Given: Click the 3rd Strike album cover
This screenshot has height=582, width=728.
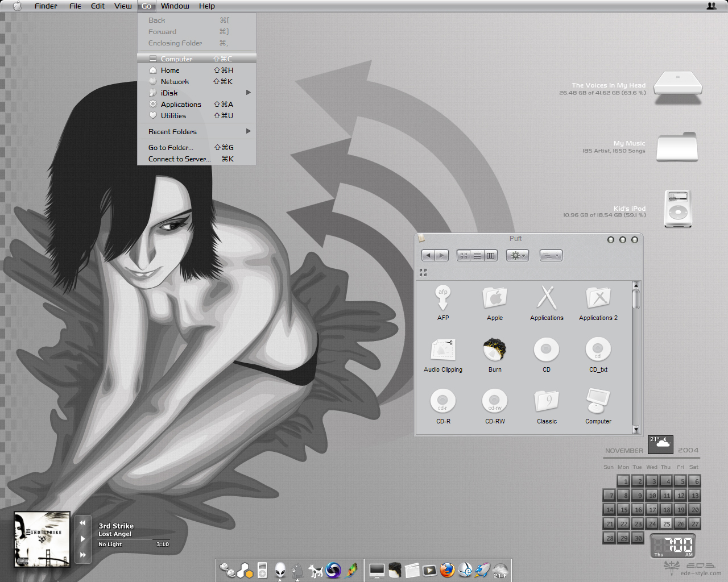Looking at the screenshot, I should pos(42,539).
